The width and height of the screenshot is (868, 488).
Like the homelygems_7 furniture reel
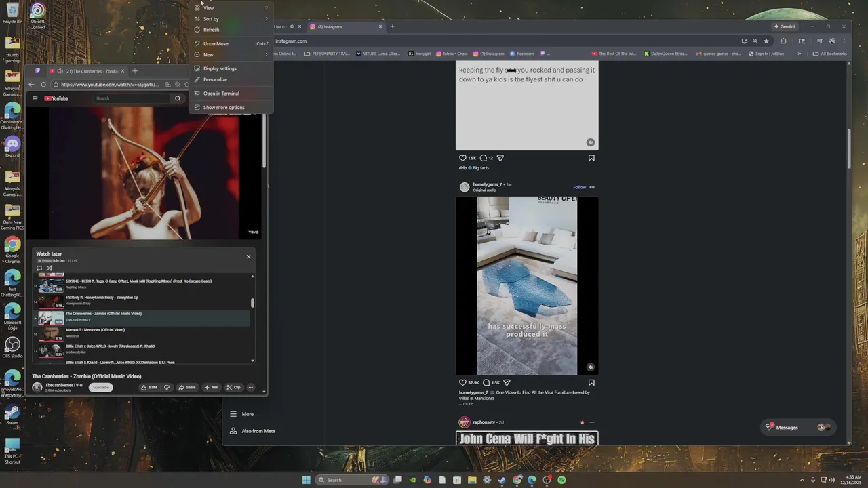pos(463,382)
